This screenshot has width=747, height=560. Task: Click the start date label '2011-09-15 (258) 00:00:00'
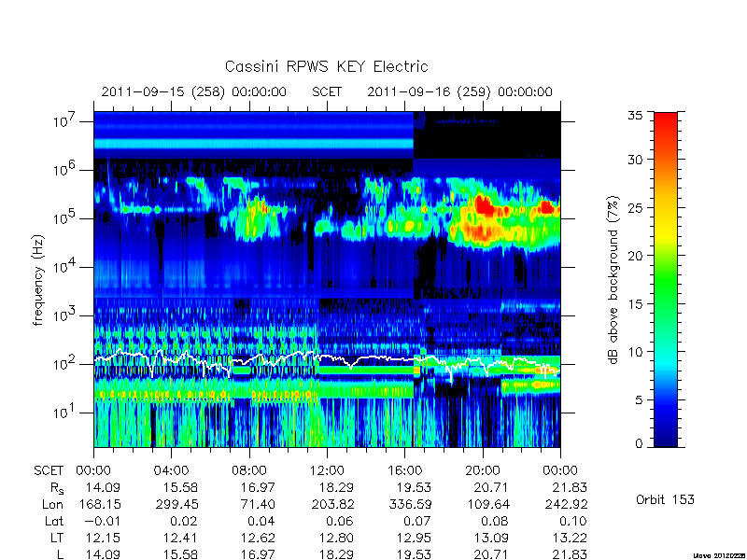point(194,91)
